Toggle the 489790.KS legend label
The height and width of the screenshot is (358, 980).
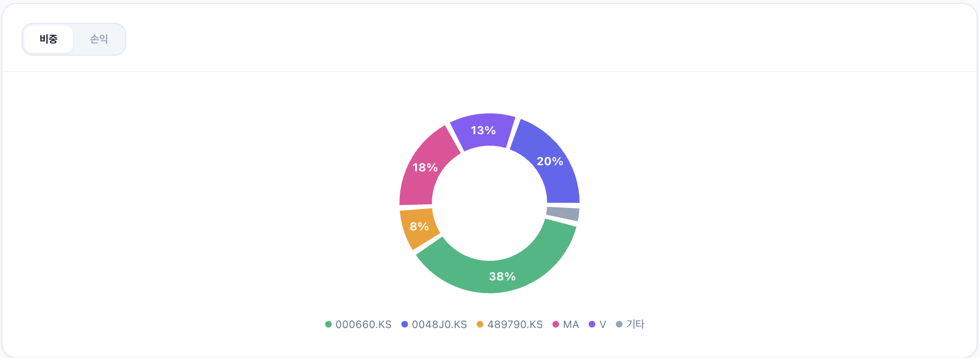coord(515,325)
